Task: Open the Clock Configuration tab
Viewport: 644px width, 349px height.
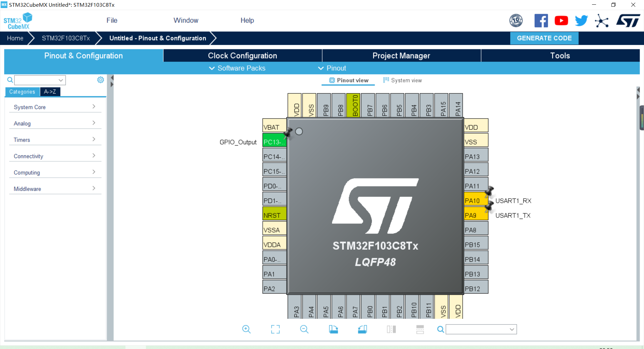Action: [x=242, y=56]
